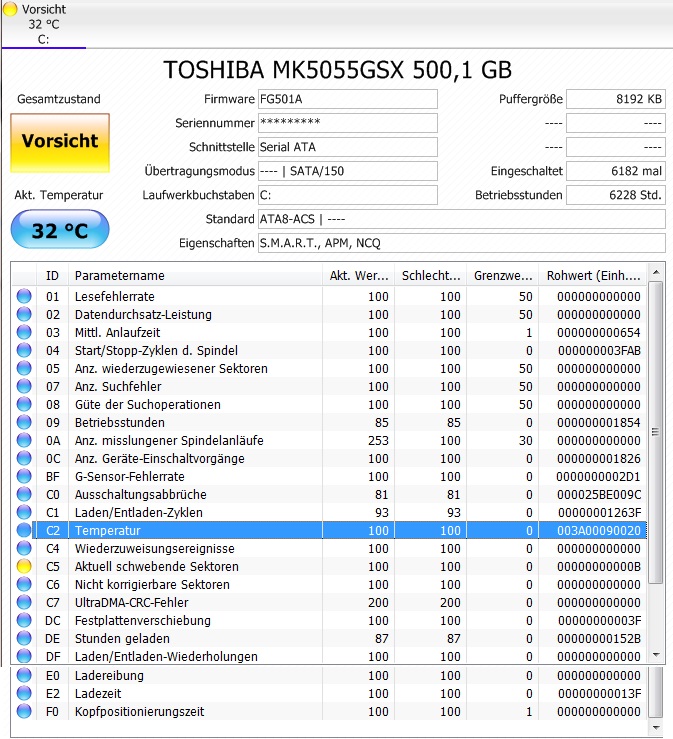Click the status icon for G-Sensor-Fehlerrate
The image size is (673, 739).
(x=24, y=476)
